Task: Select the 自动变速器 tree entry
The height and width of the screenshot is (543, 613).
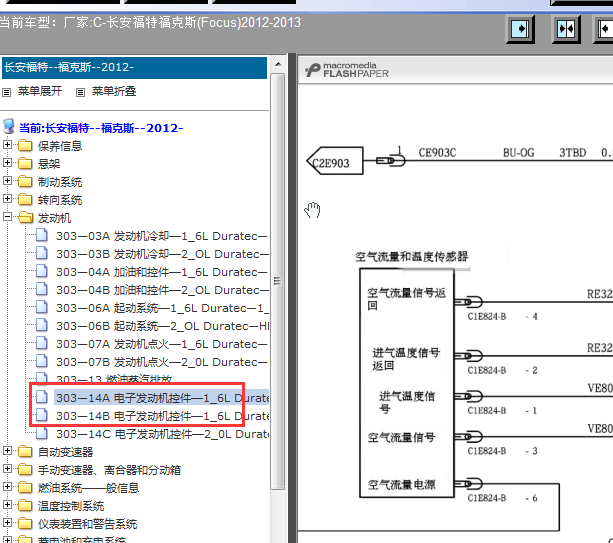Action: pos(65,452)
